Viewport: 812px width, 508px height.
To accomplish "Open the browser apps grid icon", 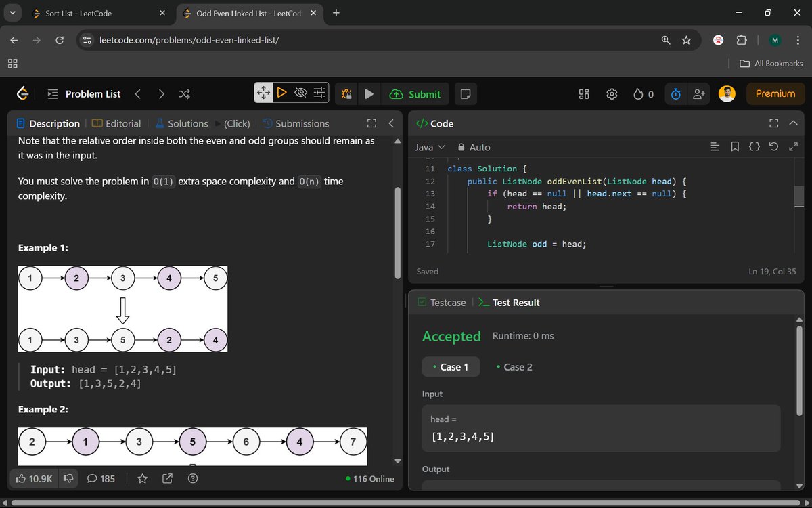I will pos(13,63).
